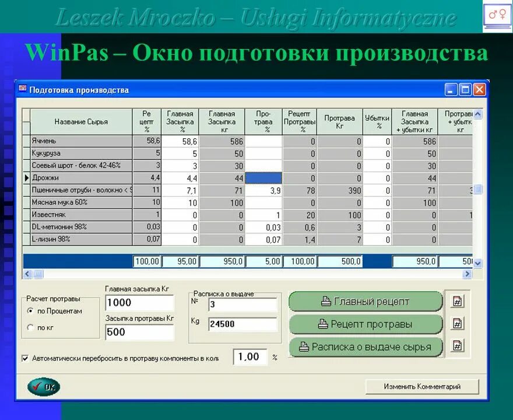The height and width of the screenshot is (420, 513).
Task: Click the 58,6 value in Главная Засыпка % for Ячмень
Action: [x=180, y=141]
